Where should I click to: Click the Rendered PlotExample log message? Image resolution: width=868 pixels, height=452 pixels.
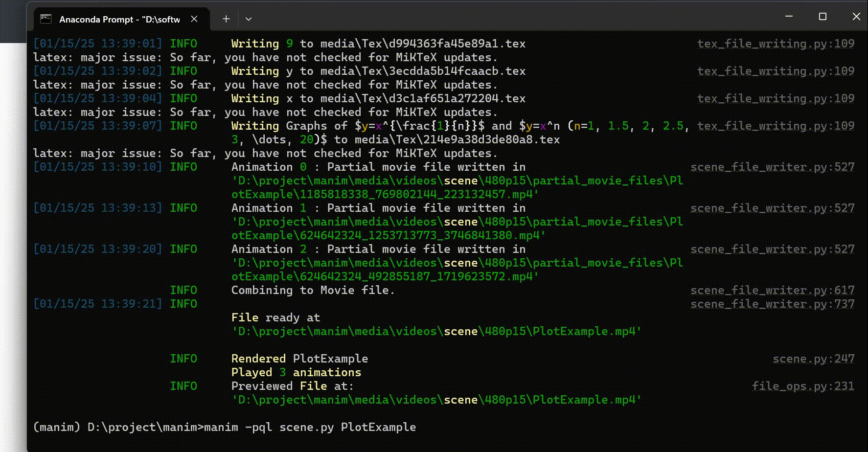pyautogui.click(x=299, y=359)
